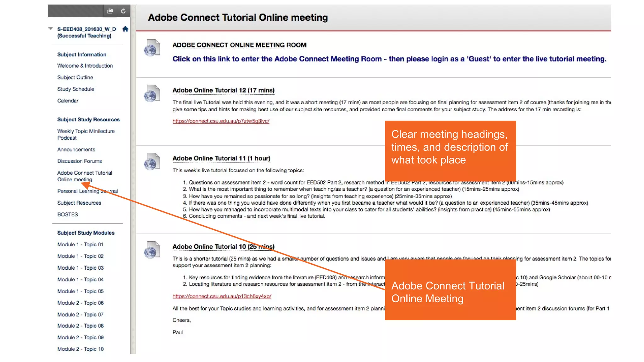Image resolution: width=644 pixels, height=362 pixels.
Task: Open Weekly Topic Minilecture Podcast
Action: [x=86, y=134]
